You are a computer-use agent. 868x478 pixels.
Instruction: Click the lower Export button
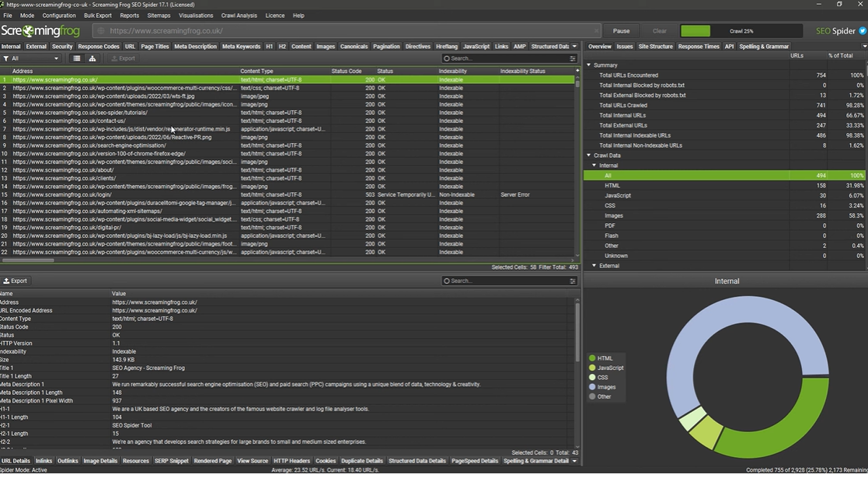(15, 281)
